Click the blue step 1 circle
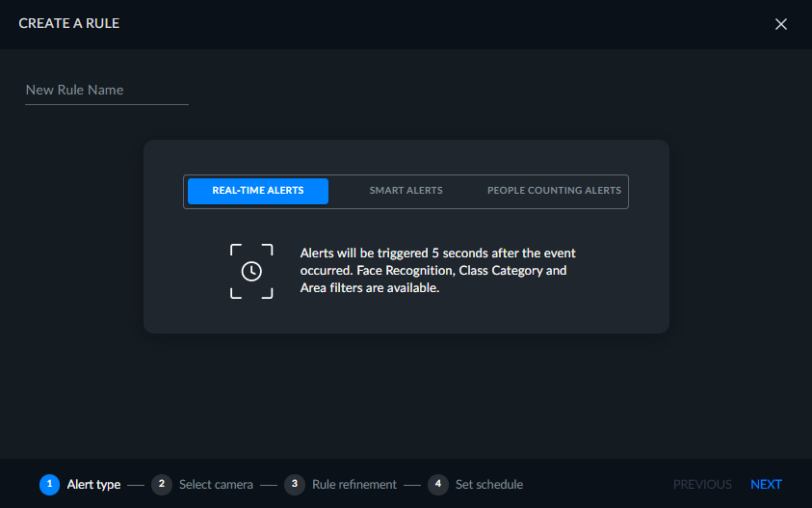Image resolution: width=812 pixels, height=508 pixels. click(50, 485)
